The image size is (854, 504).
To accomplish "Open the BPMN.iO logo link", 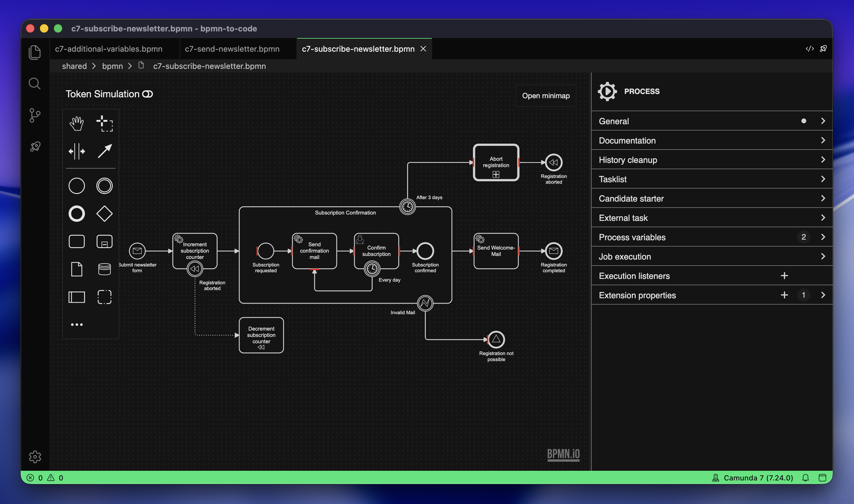I will 563,454.
